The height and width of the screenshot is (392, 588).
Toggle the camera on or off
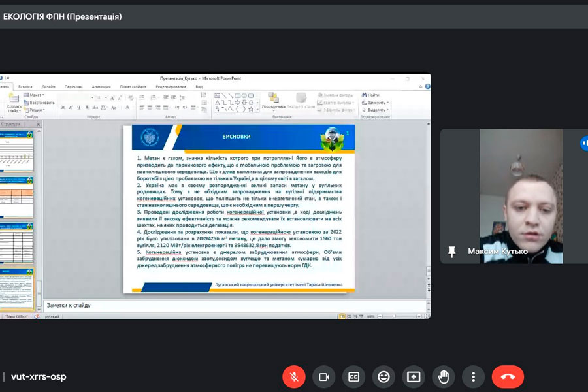[x=323, y=377]
